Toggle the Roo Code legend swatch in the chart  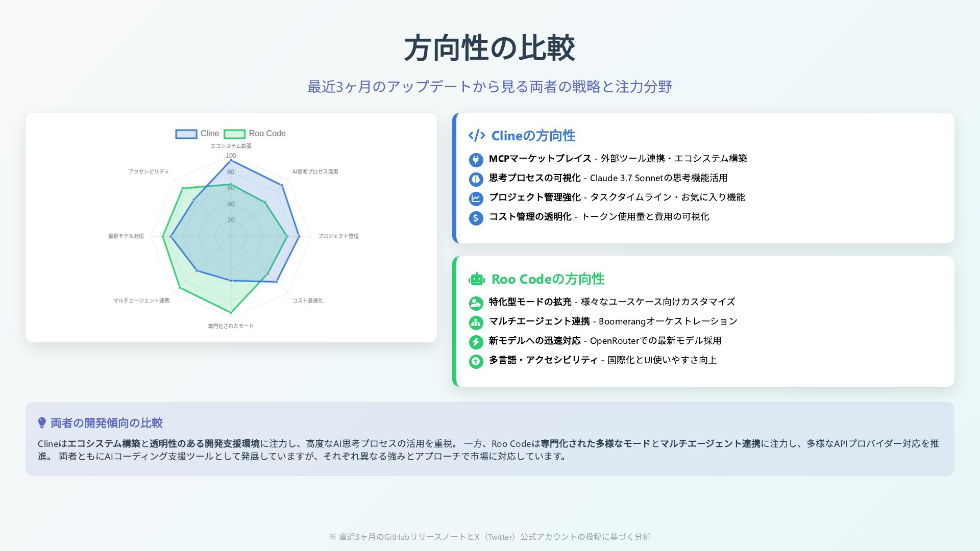pyautogui.click(x=235, y=134)
